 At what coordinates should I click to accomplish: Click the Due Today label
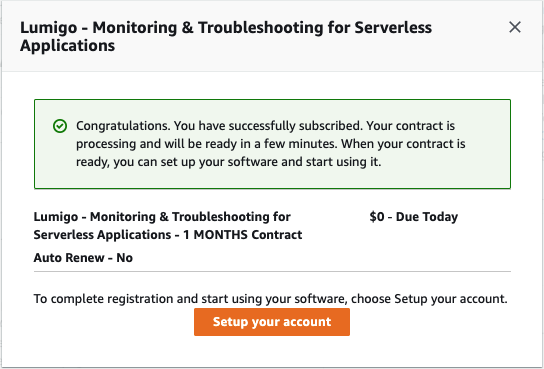click(x=427, y=217)
